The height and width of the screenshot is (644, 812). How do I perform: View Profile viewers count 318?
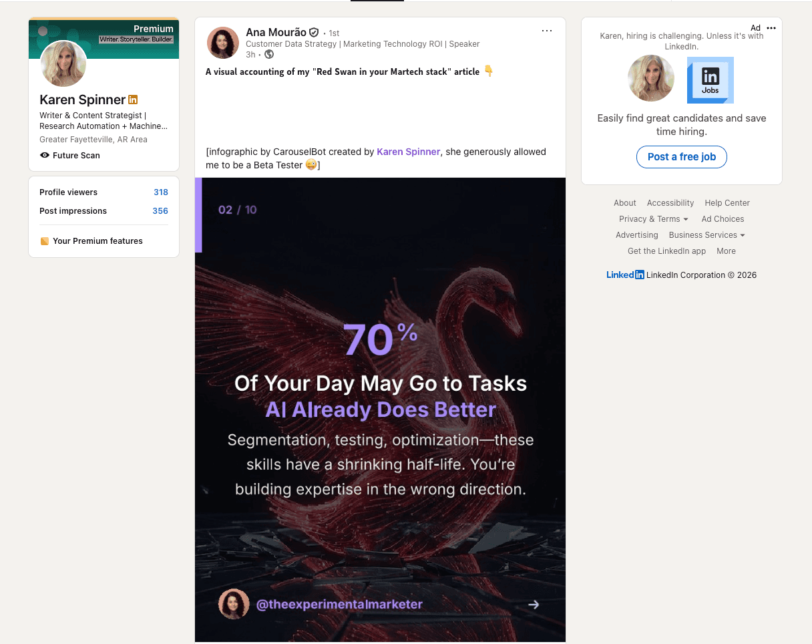click(160, 192)
